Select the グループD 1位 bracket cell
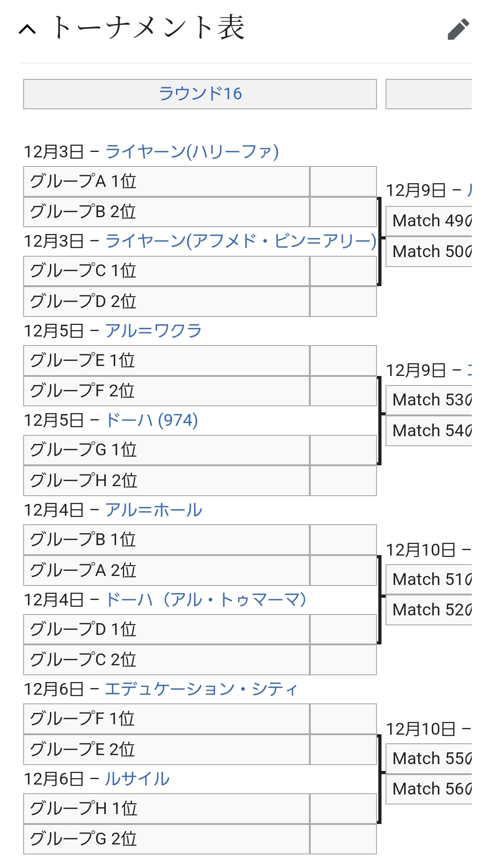The height and width of the screenshot is (868, 489). pyautogui.click(x=166, y=629)
